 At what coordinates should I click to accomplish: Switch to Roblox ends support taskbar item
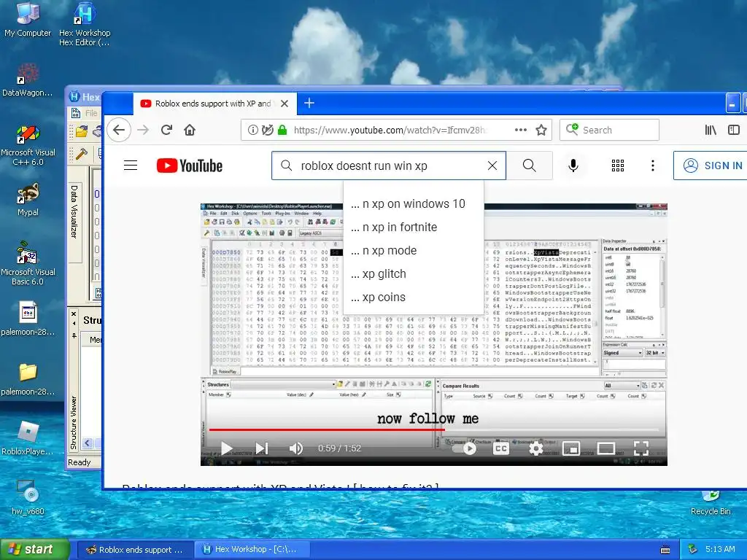(x=134, y=550)
